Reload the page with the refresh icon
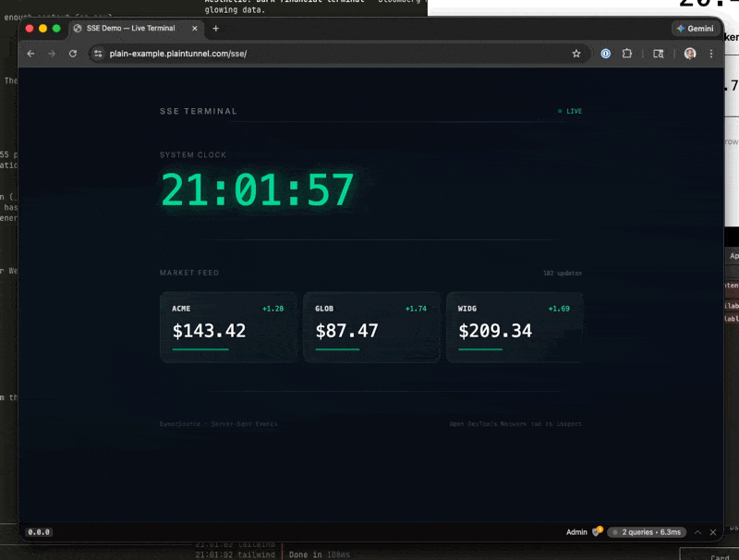 coord(73,54)
